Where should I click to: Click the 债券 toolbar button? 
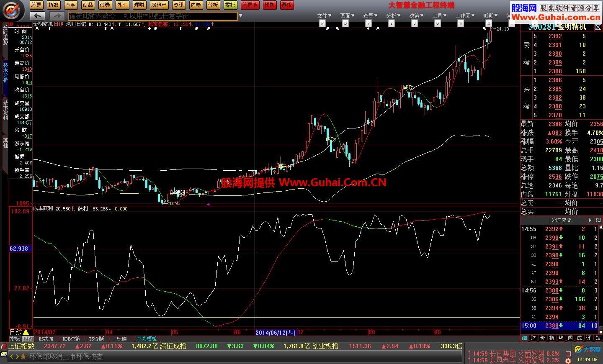click(105, 5)
